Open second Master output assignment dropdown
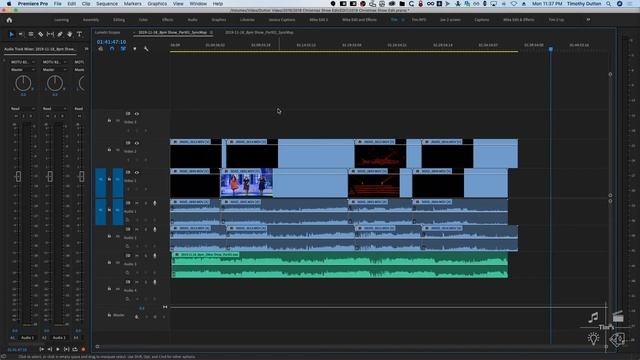 [x=55, y=70]
